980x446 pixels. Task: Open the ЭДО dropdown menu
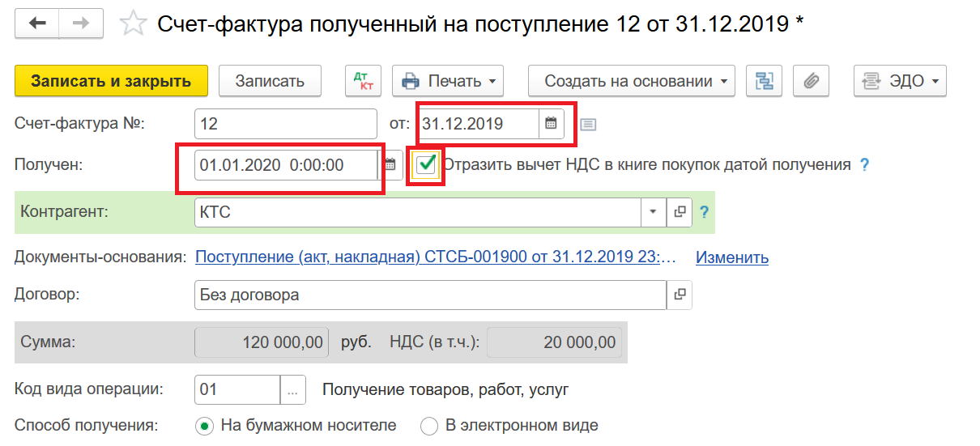900,81
